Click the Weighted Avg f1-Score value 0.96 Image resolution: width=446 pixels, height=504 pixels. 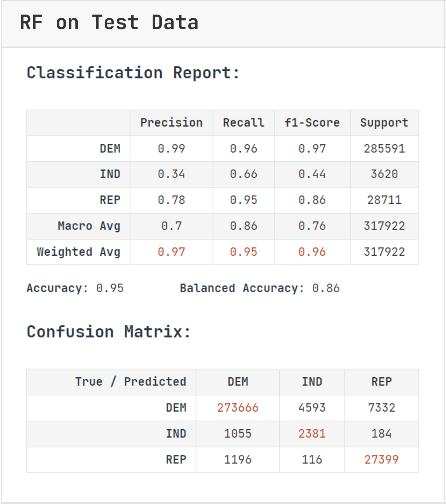pos(312,252)
